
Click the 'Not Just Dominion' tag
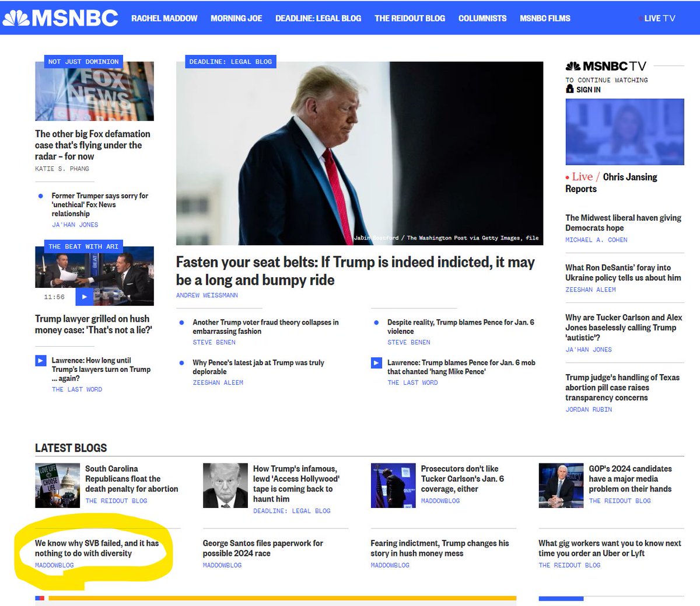83,61
